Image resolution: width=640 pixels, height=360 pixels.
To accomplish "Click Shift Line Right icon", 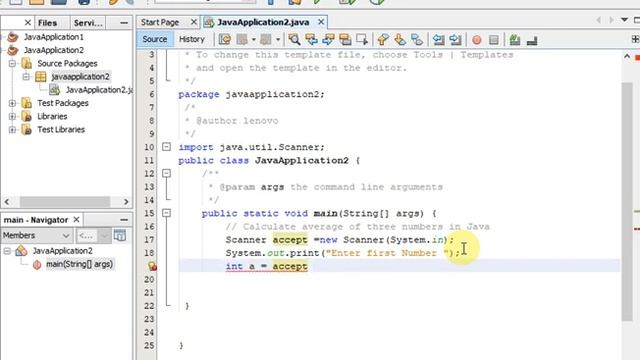I will (x=455, y=40).
